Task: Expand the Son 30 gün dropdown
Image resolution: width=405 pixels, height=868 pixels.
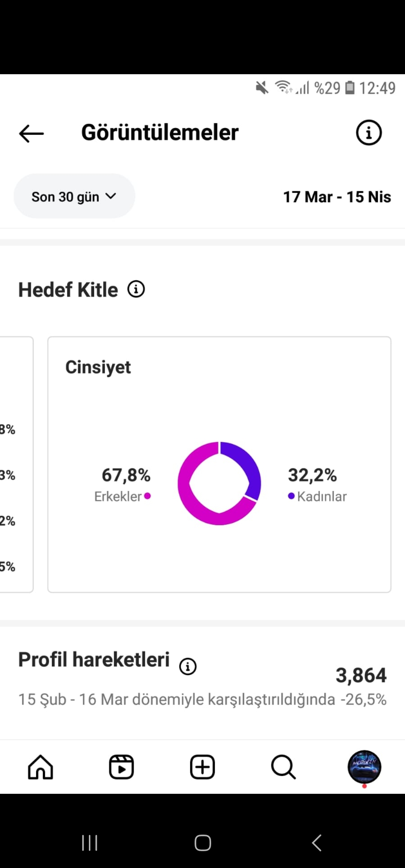Action: tap(74, 196)
